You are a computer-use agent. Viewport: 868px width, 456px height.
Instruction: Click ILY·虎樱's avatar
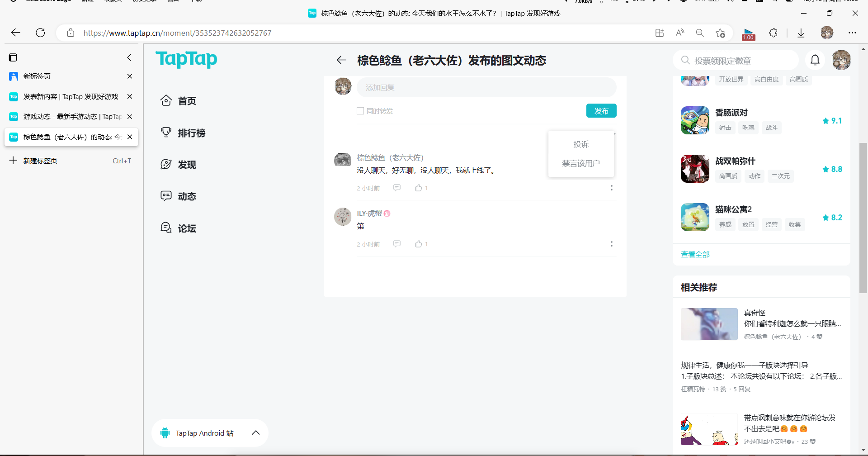point(343,217)
